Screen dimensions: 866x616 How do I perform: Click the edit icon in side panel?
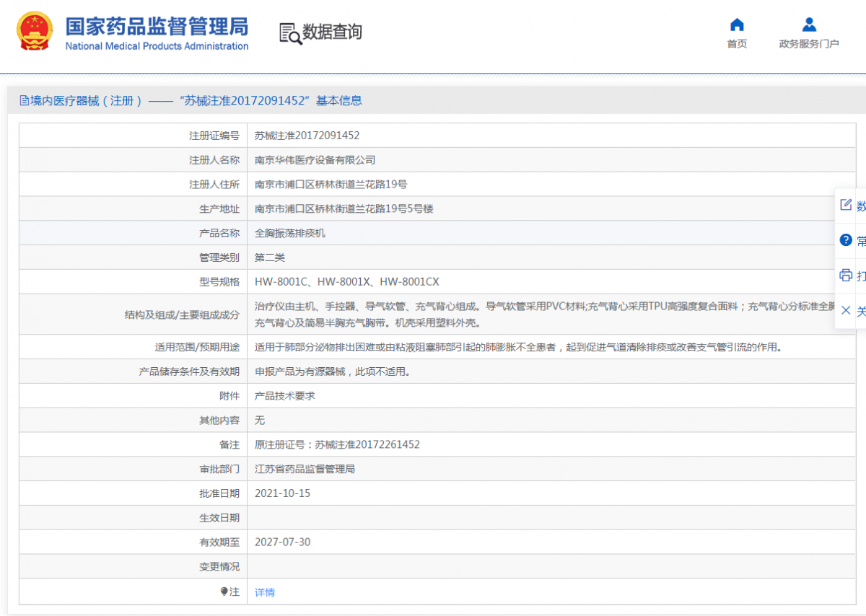846,205
